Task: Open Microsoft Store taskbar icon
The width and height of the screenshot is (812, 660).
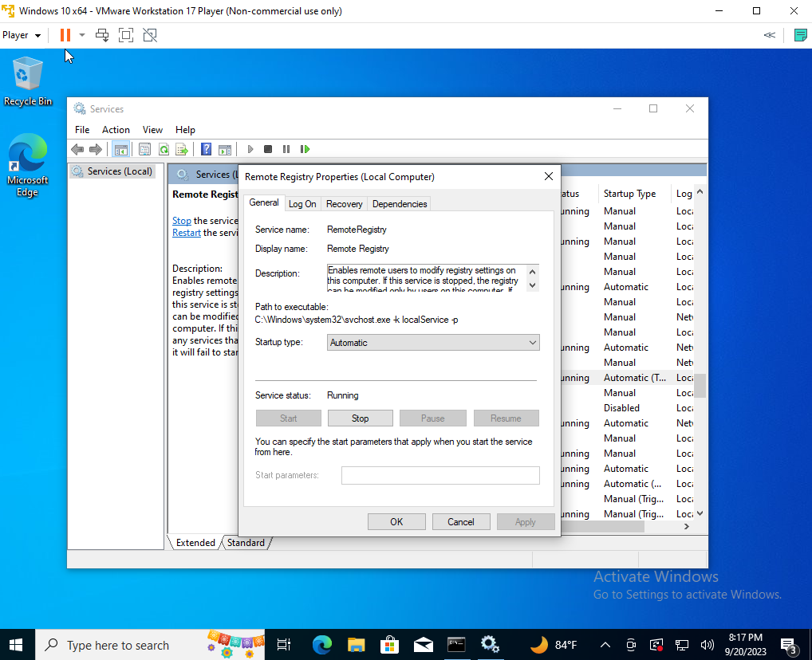Action: pos(389,645)
